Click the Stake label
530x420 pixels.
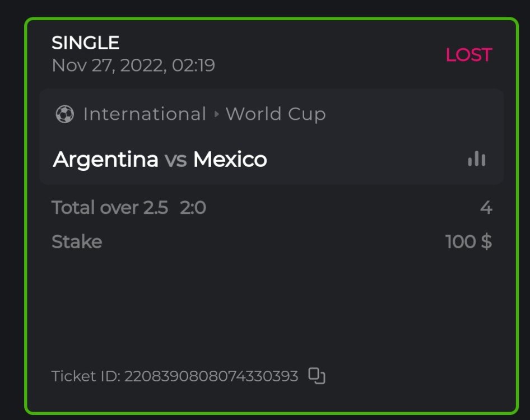click(77, 242)
